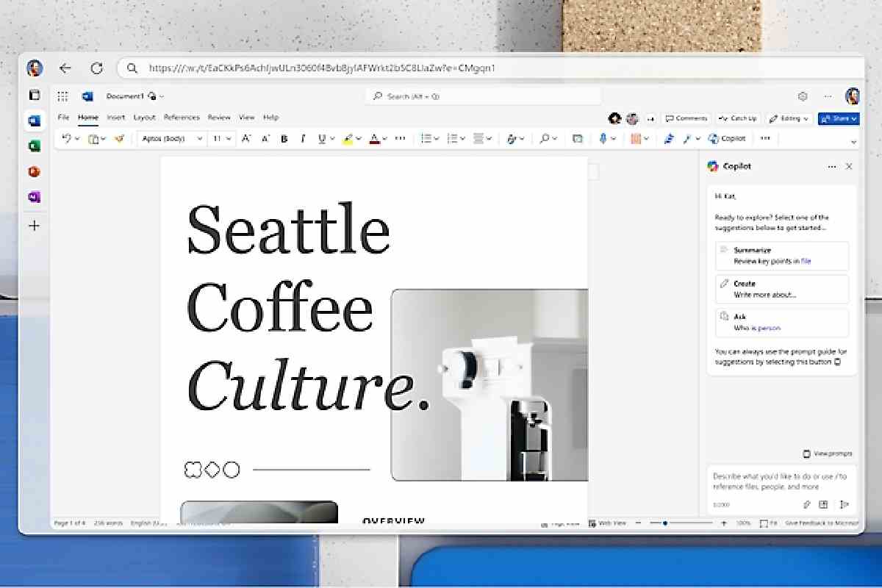Viewport: 882px width, 588px height.
Task: Open the Editing mode dropdown
Action: tap(789, 118)
